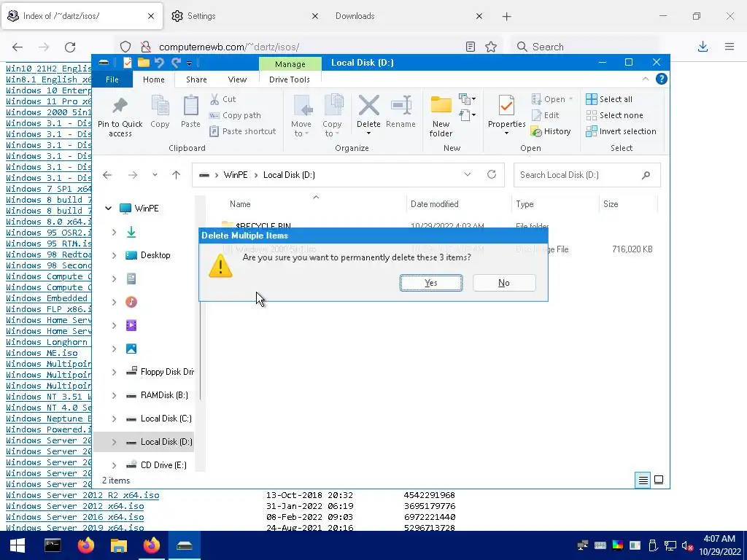
Task: Open Windows Server 2012 R2 x64.iso link
Action: coord(82,495)
